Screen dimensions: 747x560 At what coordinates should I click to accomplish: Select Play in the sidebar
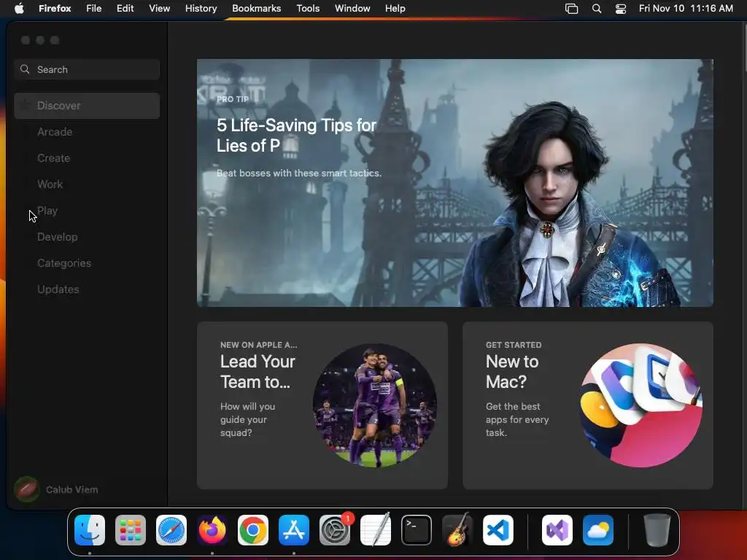87,211
